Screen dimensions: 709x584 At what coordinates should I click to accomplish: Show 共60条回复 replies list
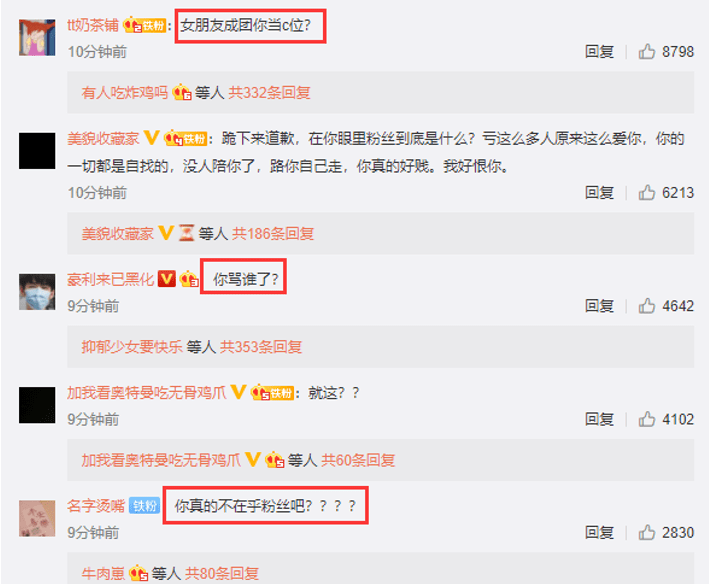pyautogui.click(x=358, y=460)
